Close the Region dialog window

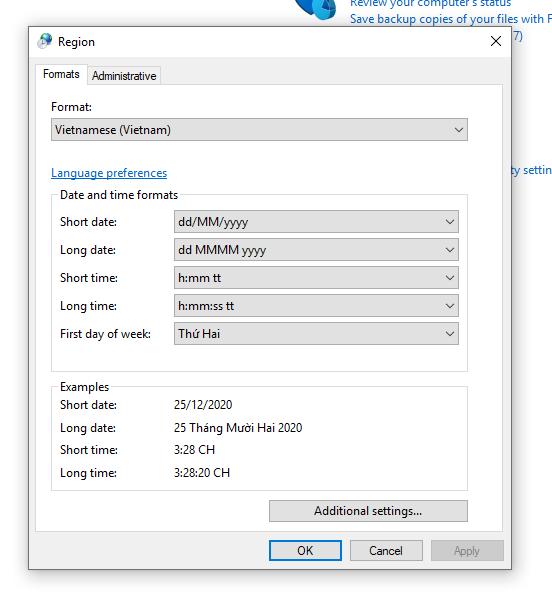pyautogui.click(x=496, y=41)
